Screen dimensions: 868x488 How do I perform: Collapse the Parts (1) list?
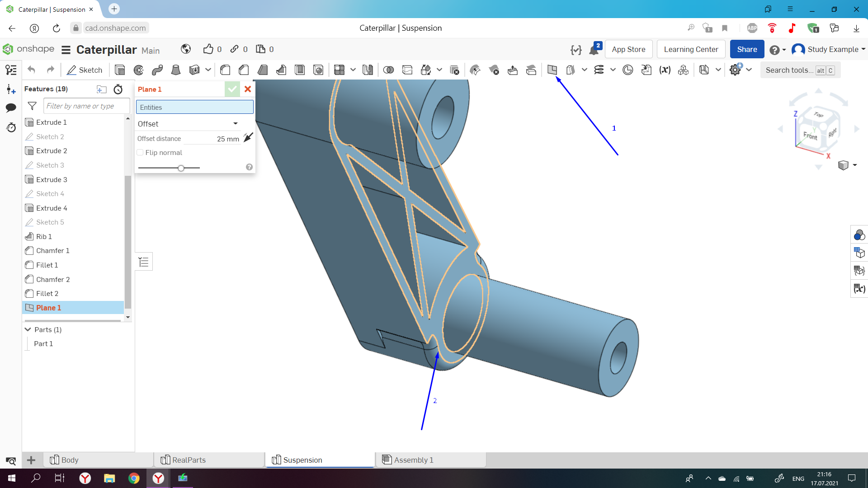28,329
